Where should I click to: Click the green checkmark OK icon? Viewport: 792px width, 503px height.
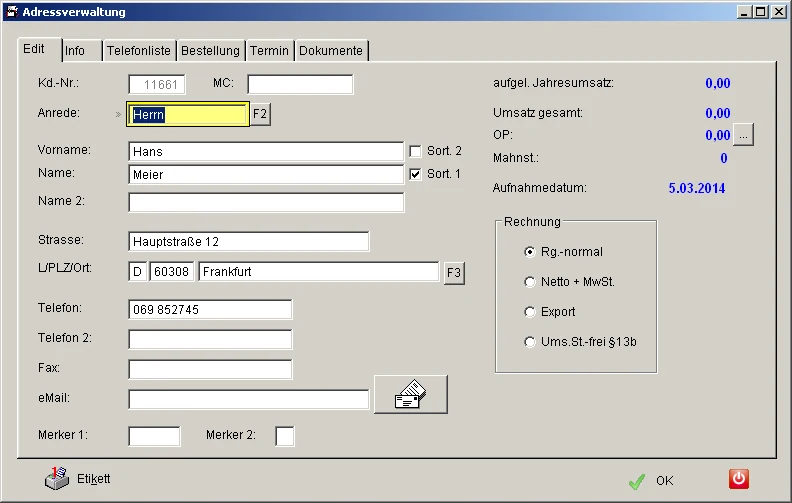pos(637,481)
